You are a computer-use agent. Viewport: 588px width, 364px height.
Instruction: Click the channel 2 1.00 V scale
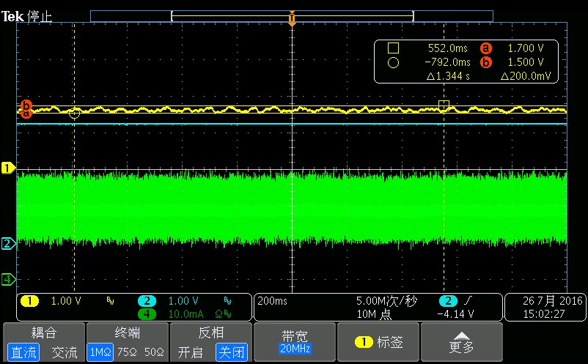click(x=183, y=301)
